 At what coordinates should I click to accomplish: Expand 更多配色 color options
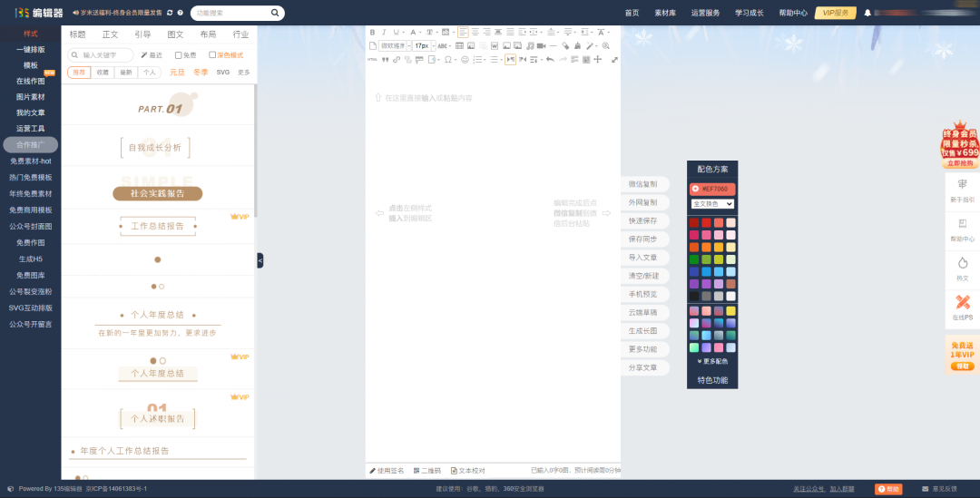[712, 361]
